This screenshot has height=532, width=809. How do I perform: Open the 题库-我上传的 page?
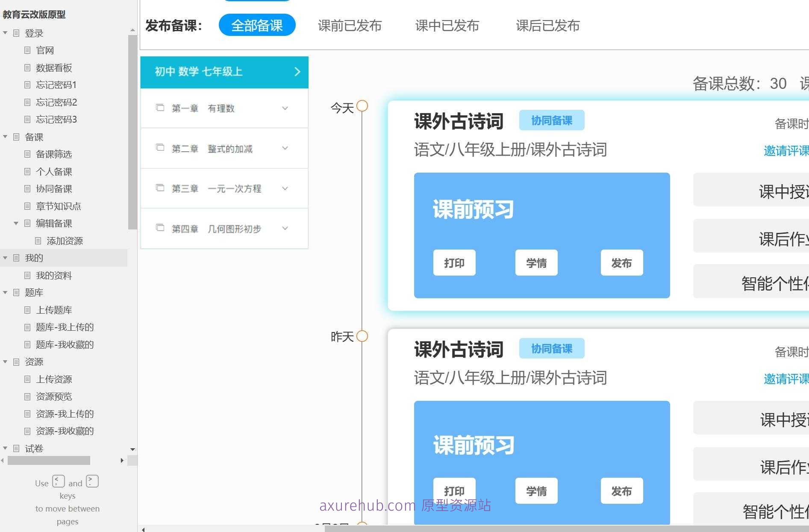click(x=65, y=327)
